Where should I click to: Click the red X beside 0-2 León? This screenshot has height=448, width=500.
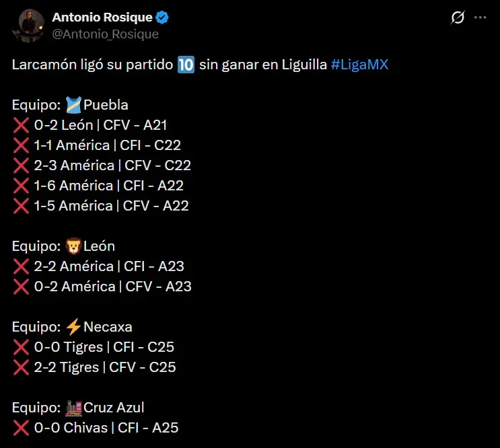pos(21,125)
